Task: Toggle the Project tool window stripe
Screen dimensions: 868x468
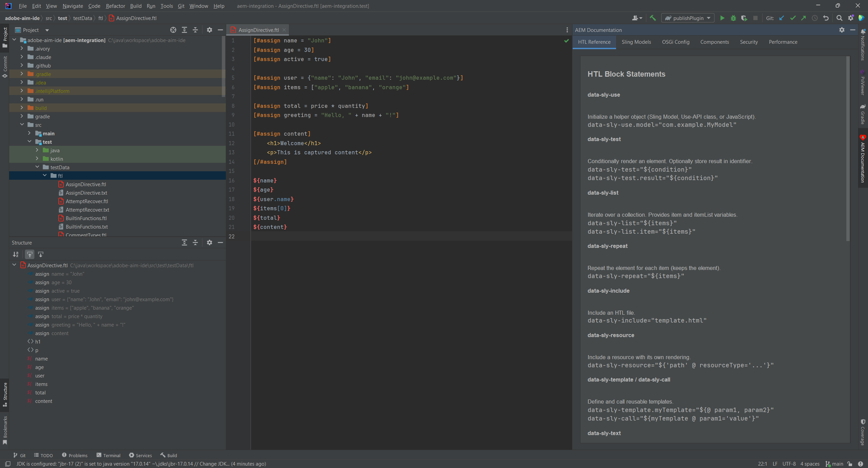Action: (x=5, y=38)
